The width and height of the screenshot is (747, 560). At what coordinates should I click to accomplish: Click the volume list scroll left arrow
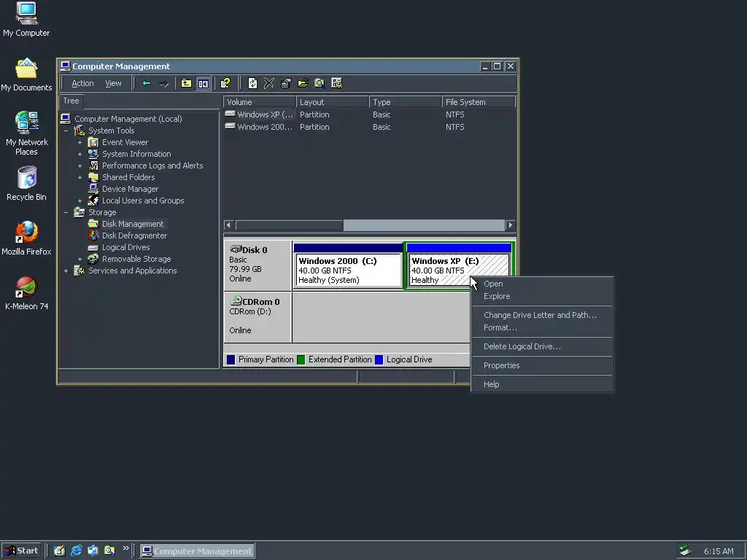pos(228,225)
